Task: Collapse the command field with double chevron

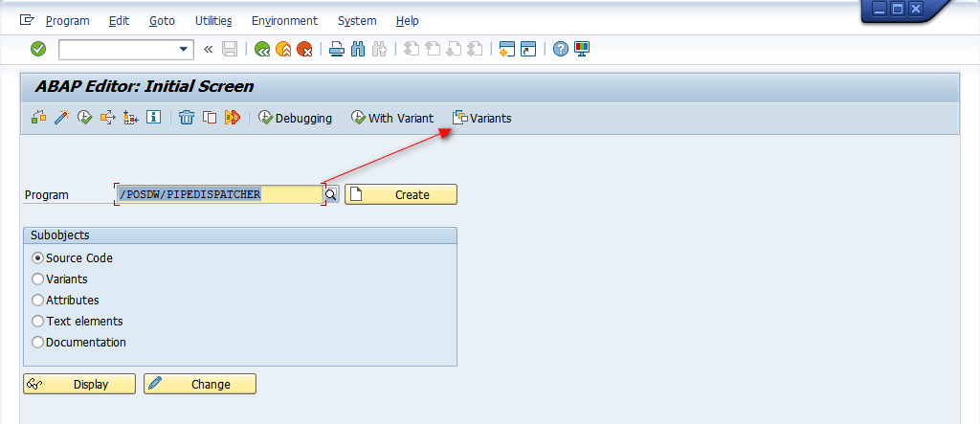Action: click(208, 49)
